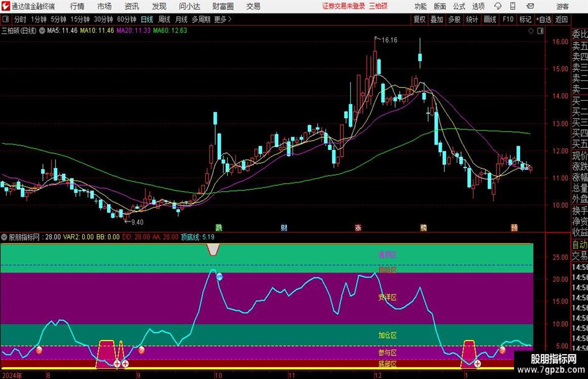Switch to the 30分钟 period tab
This screenshot has height=379, width=588.
tap(103, 19)
